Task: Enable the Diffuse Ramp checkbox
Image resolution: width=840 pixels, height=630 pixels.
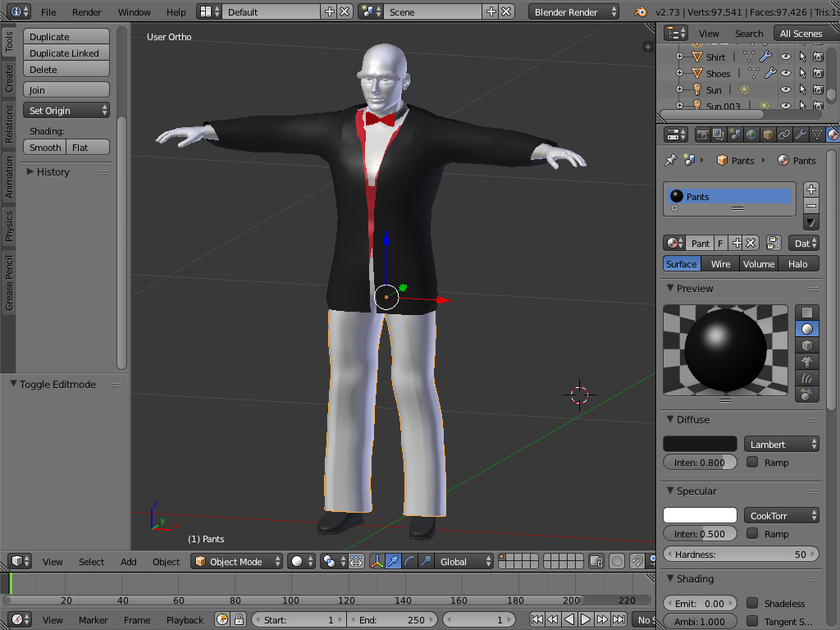Action: [752, 463]
